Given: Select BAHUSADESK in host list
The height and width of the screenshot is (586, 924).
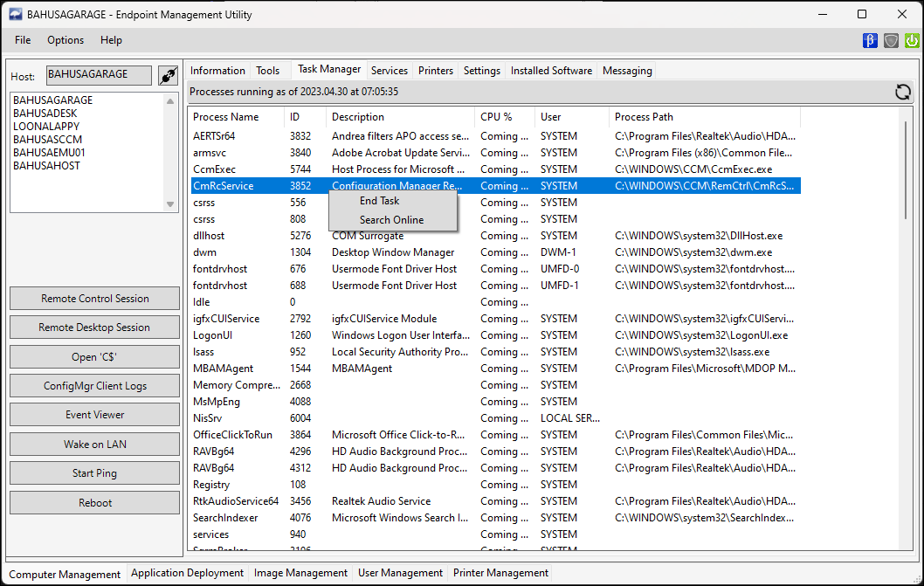Looking at the screenshot, I should coord(45,114).
